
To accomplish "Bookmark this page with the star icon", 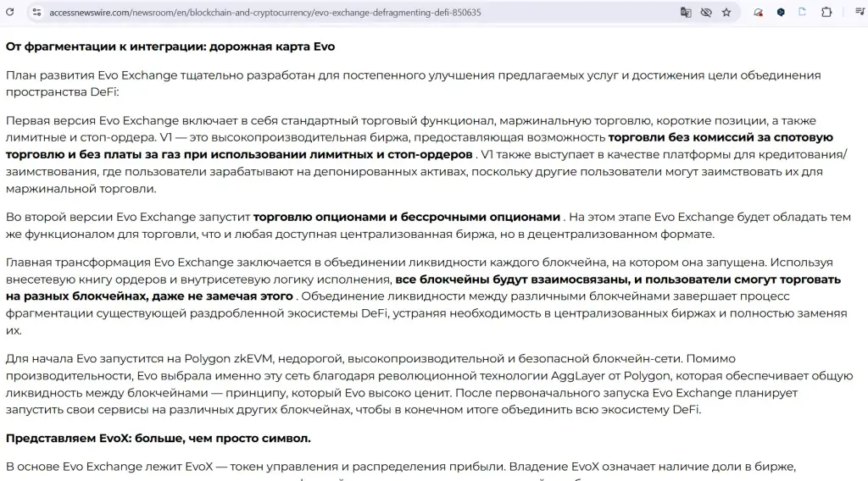I will click(726, 12).
